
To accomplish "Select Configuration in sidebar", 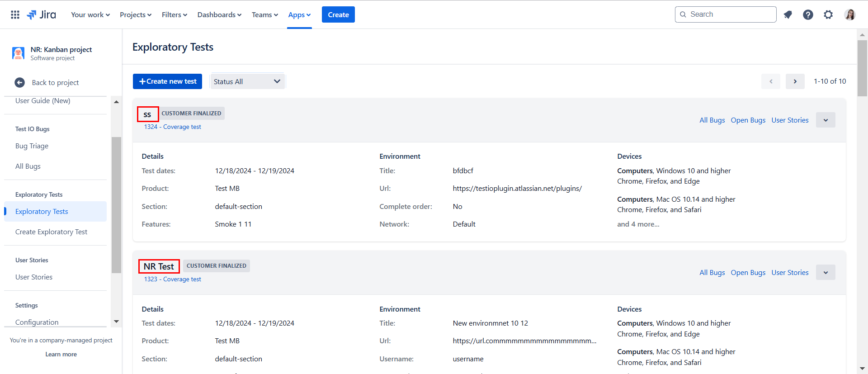I will 37,322.
